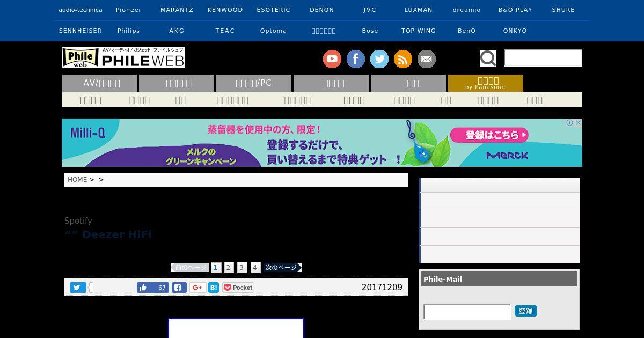This screenshot has height=338, width=644.
Task: Open the Philips brand link
Action: coord(129,31)
